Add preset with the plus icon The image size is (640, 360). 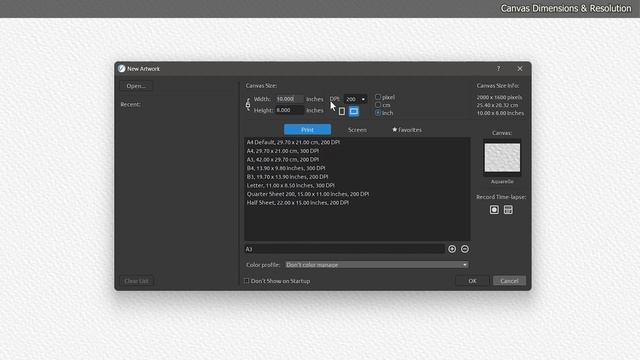(x=452, y=249)
